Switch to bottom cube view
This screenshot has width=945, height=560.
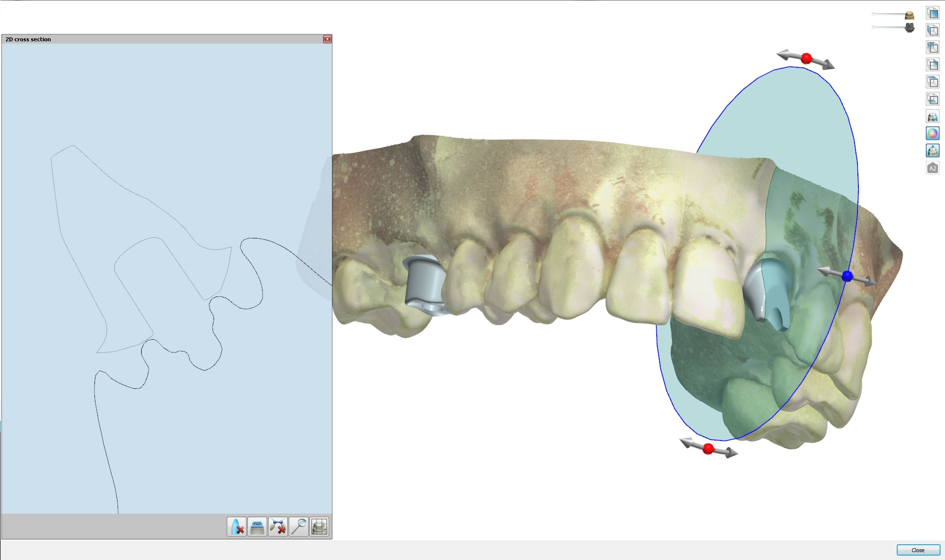pos(932,99)
